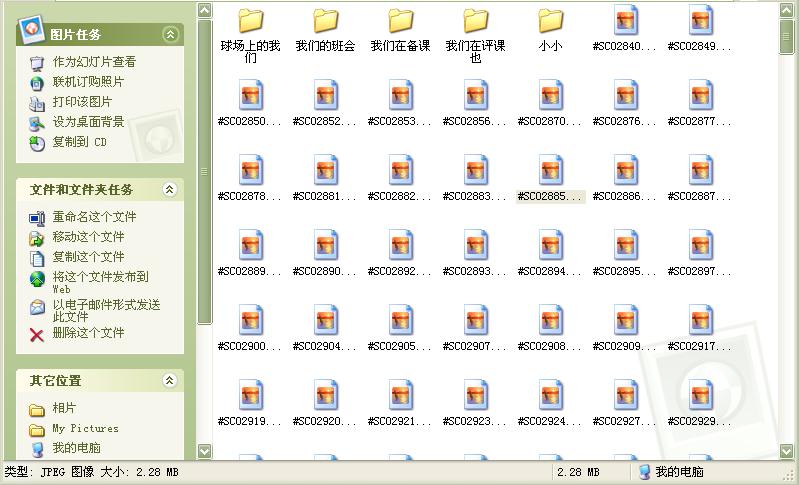This screenshot has width=799, height=485.
Task: Click file name label #SC02883
Action: [474, 197]
